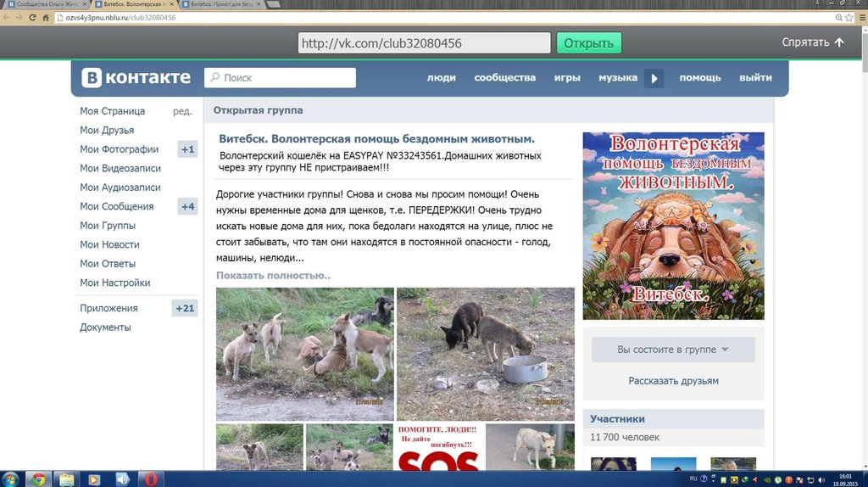Open Chrome from the taskbar

pos(38,479)
